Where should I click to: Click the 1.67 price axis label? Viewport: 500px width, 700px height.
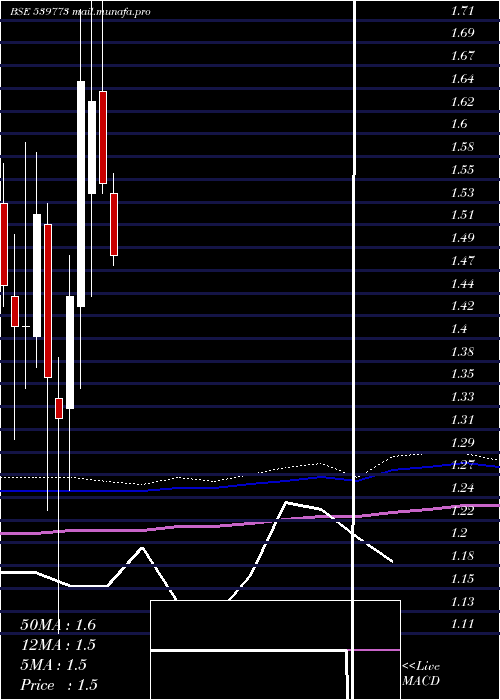pos(462,56)
